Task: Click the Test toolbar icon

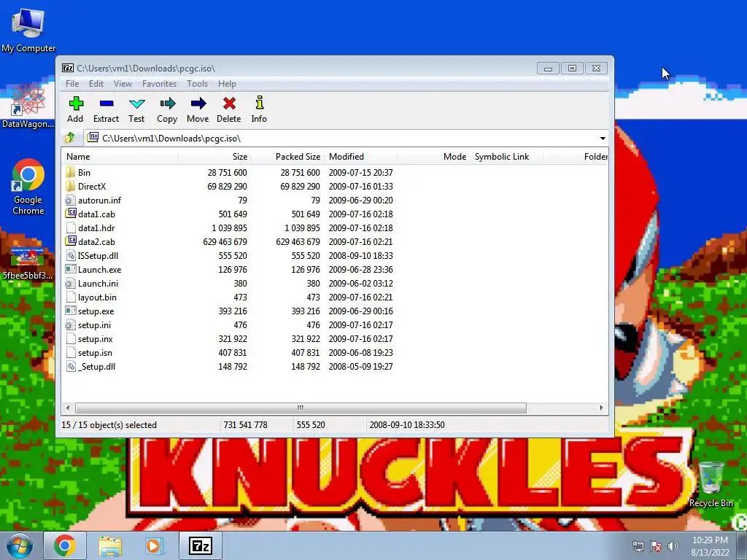Action: [x=136, y=104]
